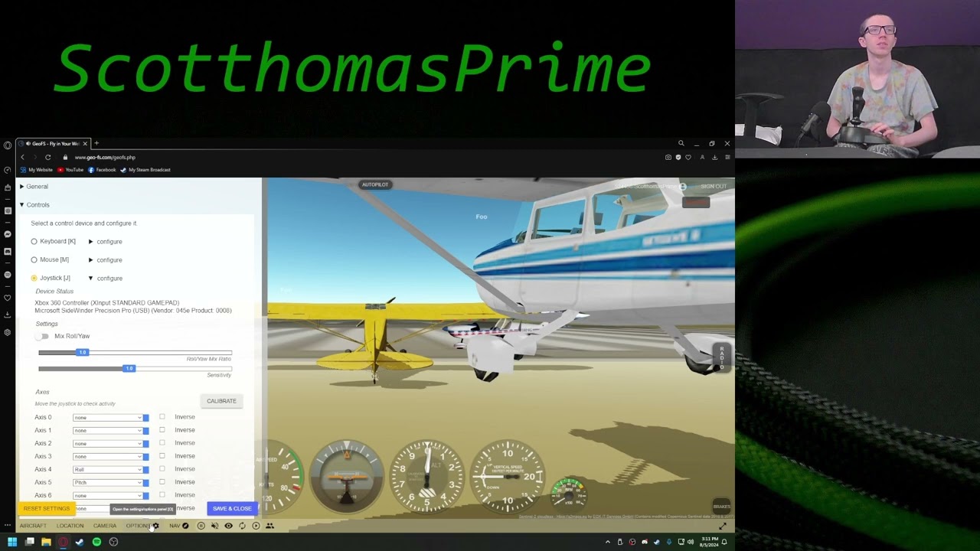The width and height of the screenshot is (980, 551).
Task: Click the reset flight circular arrows icon
Action: tap(242, 526)
